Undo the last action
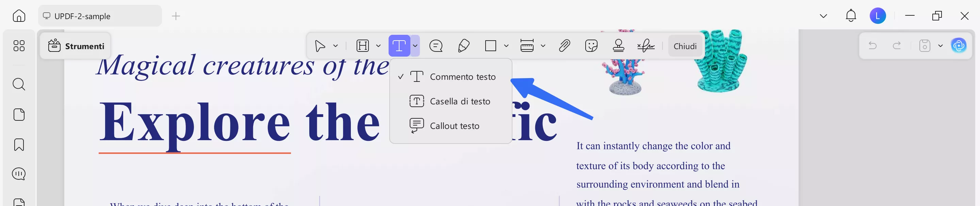Screen dimensions: 980x206 click(872, 46)
